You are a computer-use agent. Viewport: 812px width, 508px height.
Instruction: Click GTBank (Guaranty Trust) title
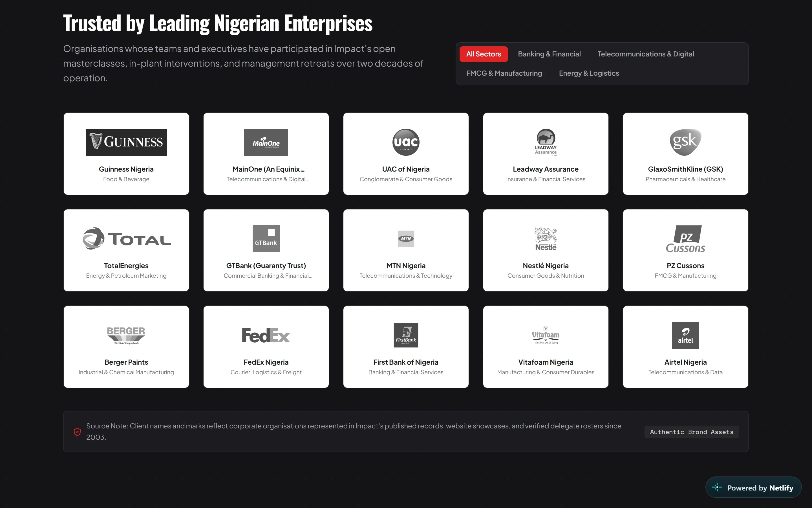point(266,265)
